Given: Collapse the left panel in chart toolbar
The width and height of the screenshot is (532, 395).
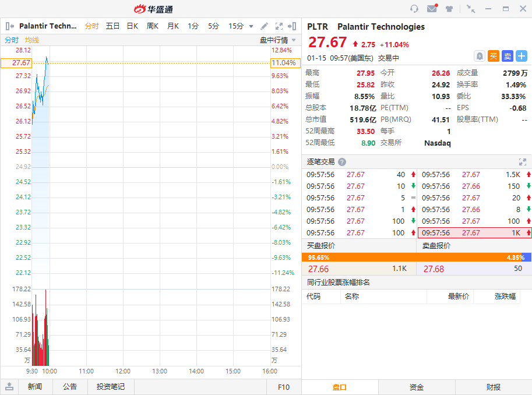Looking at the screenshot, I should tap(10, 26).
